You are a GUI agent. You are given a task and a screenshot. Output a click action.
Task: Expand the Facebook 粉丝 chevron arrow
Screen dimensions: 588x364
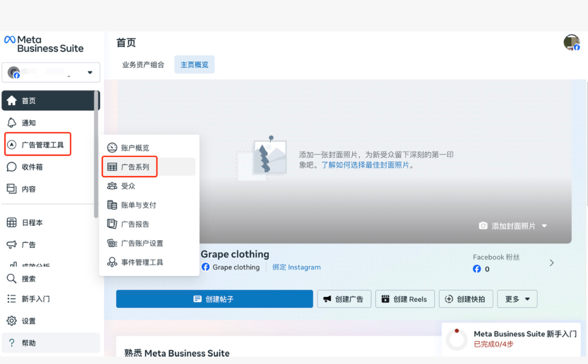click(x=551, y=263)
